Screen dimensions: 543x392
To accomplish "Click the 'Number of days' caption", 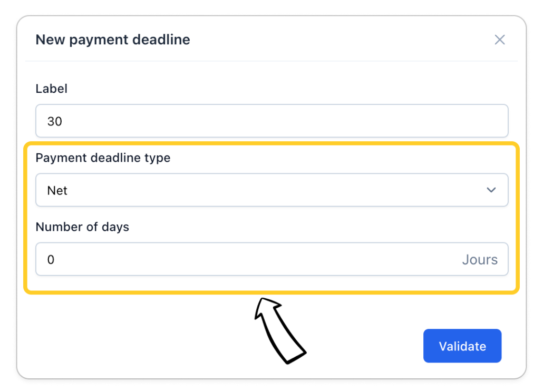I will [x=82, y=227].
